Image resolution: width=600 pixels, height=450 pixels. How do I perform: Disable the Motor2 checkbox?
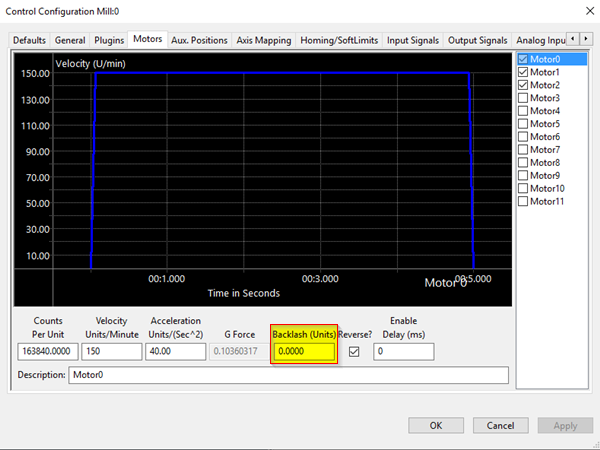(523, 85)
